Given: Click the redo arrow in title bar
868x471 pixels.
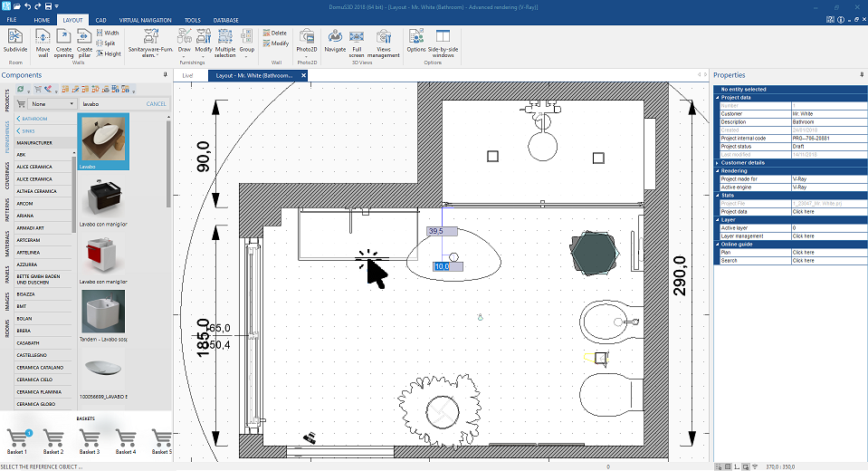Looking at the screenshot, I should pyautogui.click(x=38, y=6).
